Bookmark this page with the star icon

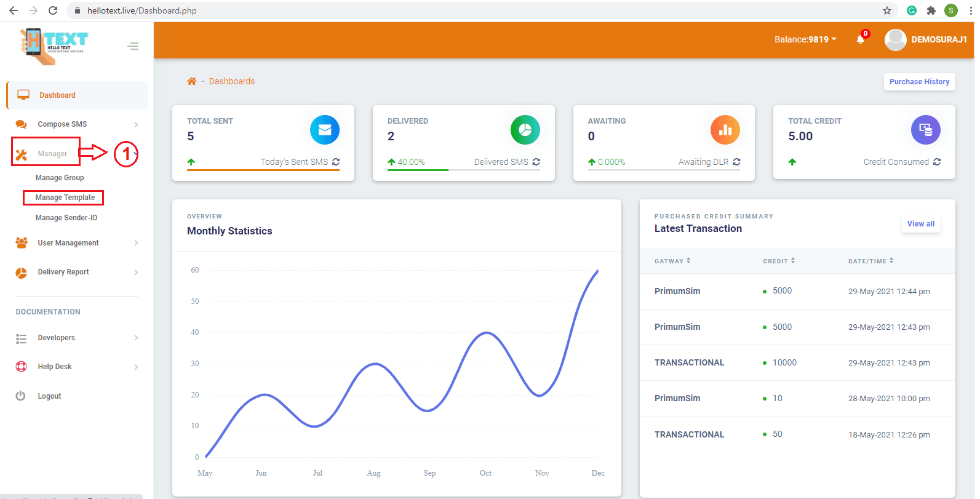click(x=886, y=10)
